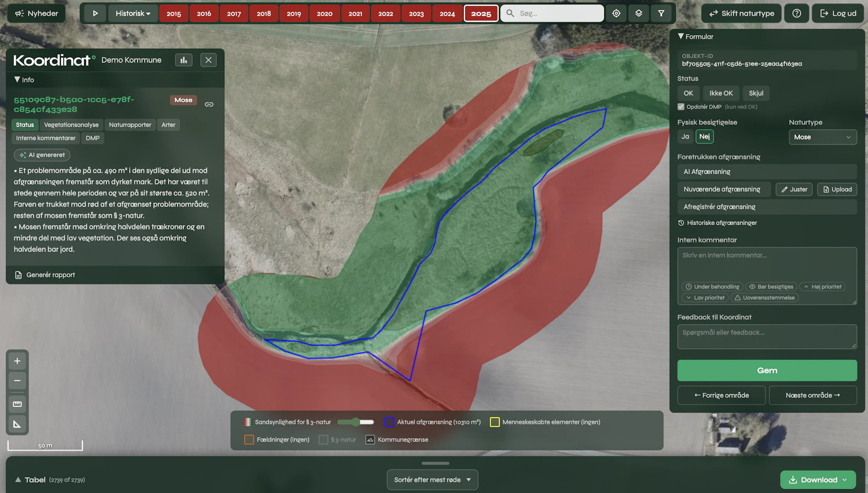Select year 2023 in timeline
Viewport: 868px width, 493px height.
click(x=416, y=13)
